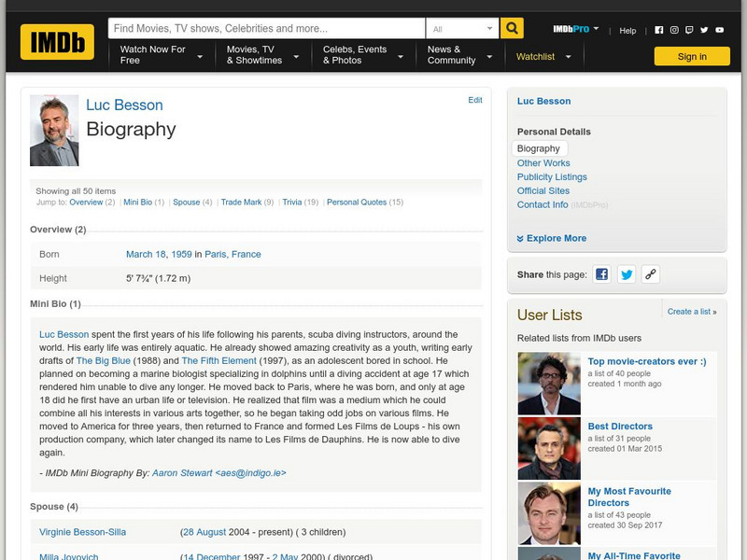Copy the share link icon

[x=651, y=274]
